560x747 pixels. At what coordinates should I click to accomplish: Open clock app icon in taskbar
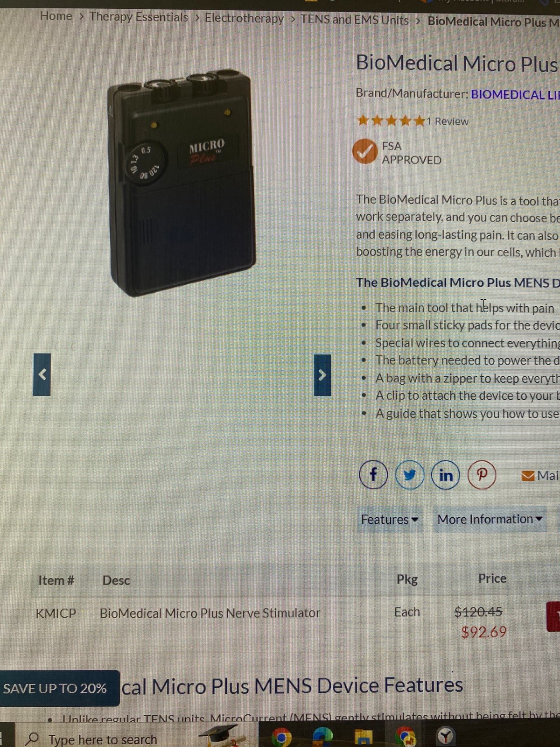446,737
